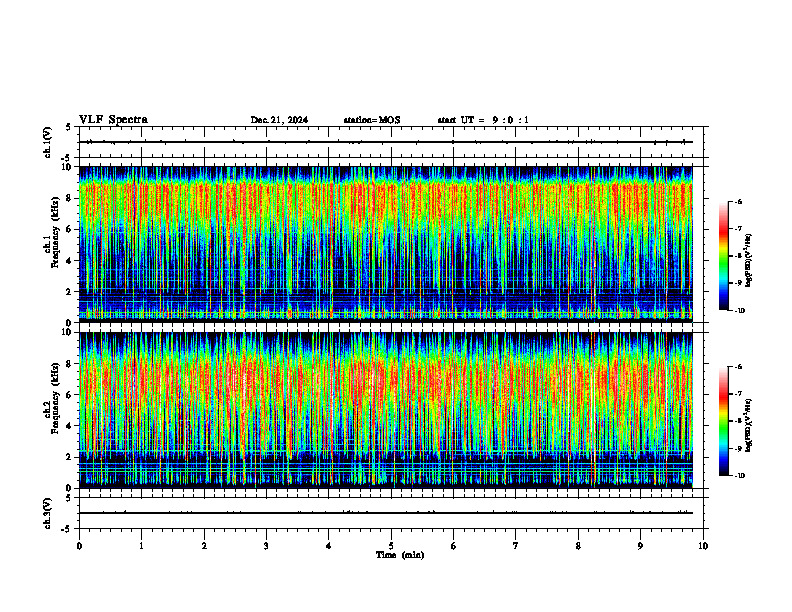Click the "-7" label on ch.1 color bar
Image resolution: width=792 pixels, height=612 pixels.
coord(738,229)
